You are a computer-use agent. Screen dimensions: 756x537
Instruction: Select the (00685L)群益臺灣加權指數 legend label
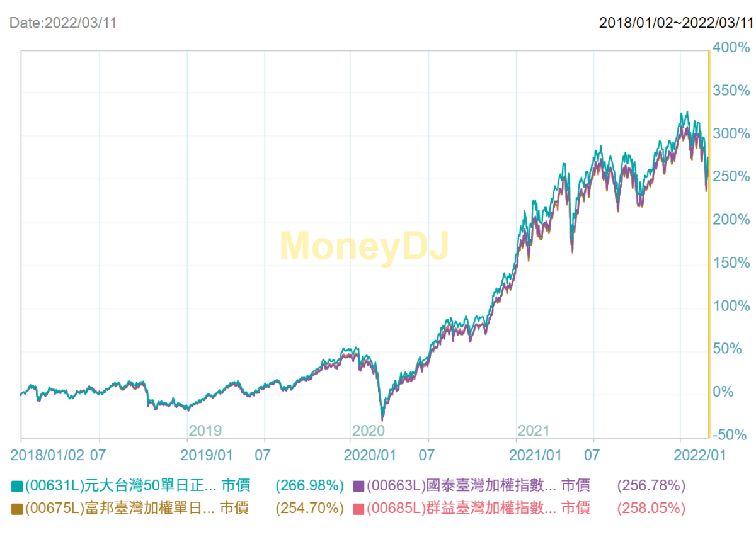click(x=461, y=508)
